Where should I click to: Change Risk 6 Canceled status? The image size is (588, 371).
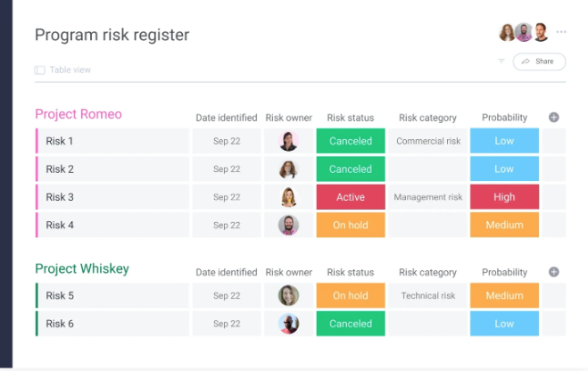351,324
